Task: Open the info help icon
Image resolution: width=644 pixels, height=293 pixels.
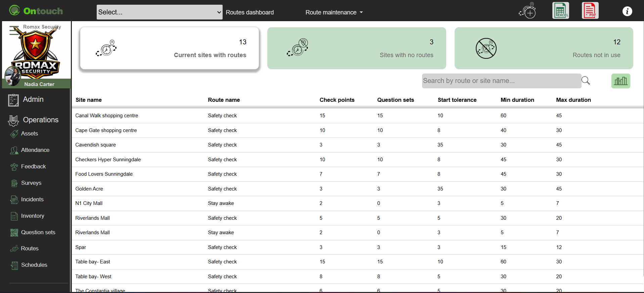Action: click(627, 11)
